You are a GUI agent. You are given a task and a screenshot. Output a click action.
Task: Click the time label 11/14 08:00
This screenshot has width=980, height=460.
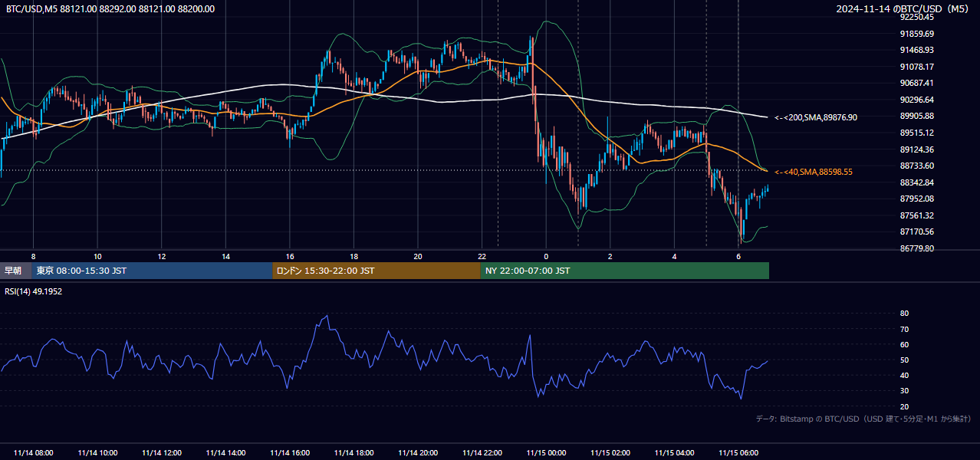33,452
